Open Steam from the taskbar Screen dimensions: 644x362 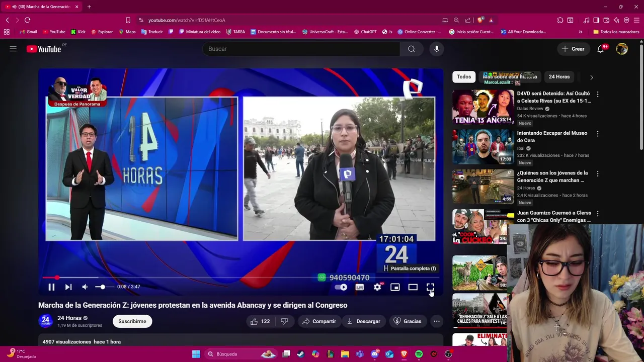coord(300,354)
